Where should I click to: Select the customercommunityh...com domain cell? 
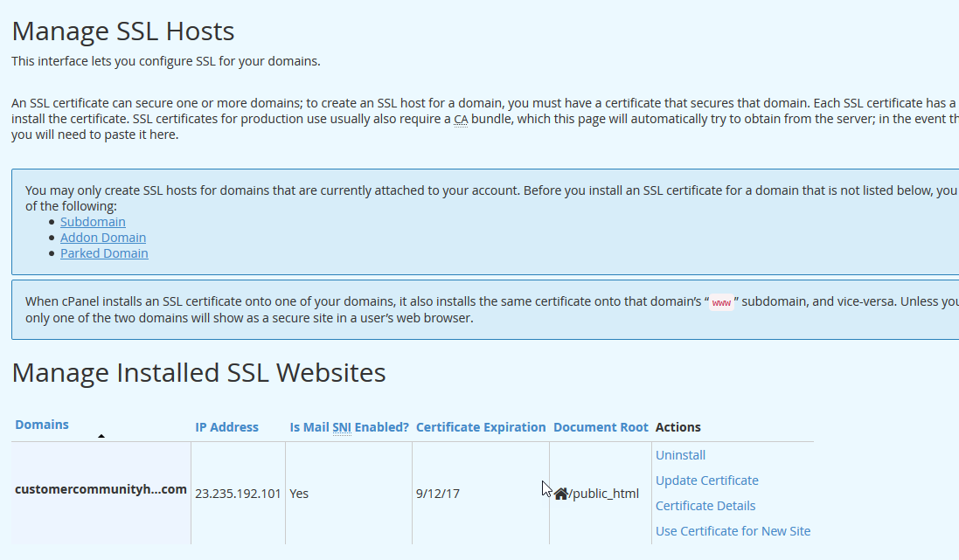(101, 489)
